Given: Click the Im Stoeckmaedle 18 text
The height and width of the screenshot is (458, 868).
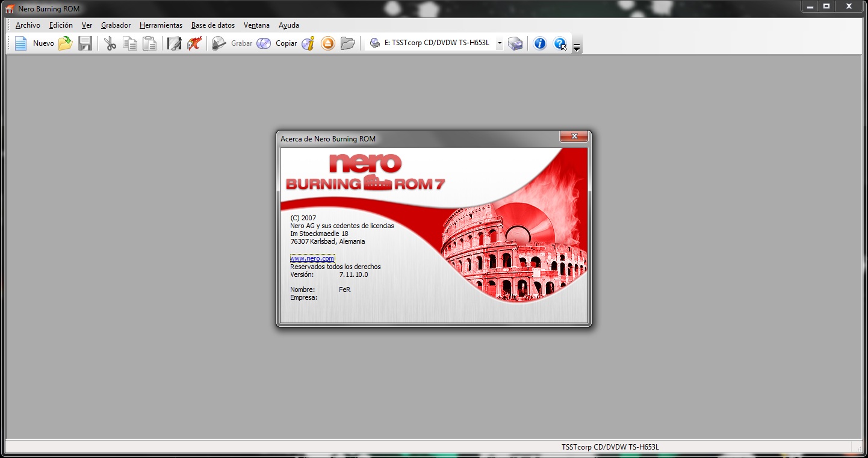Looking at the screenshot, I should pyautogui.click(x=319, y=234).
